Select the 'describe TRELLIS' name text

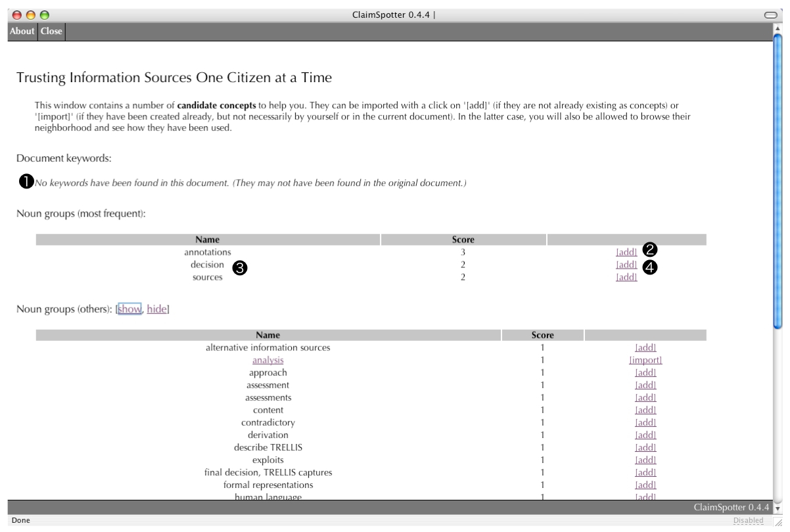pyautogui.click(x=267, y=448)
